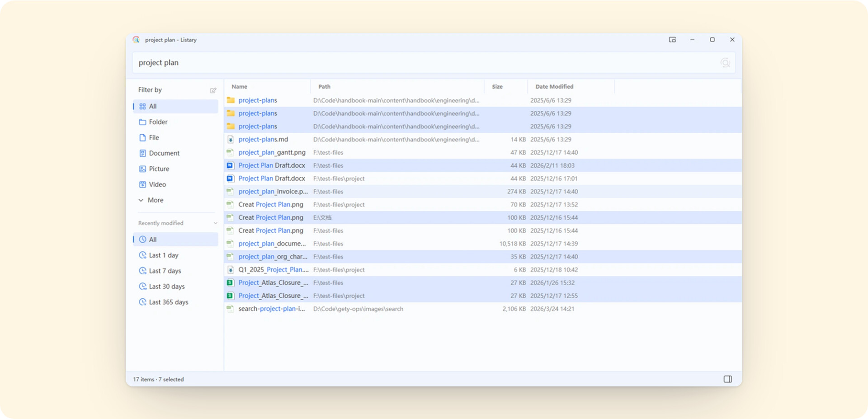Sort by the Path column header
The image size is (868, 419).
pyautogui.click(x=397, y=87)
